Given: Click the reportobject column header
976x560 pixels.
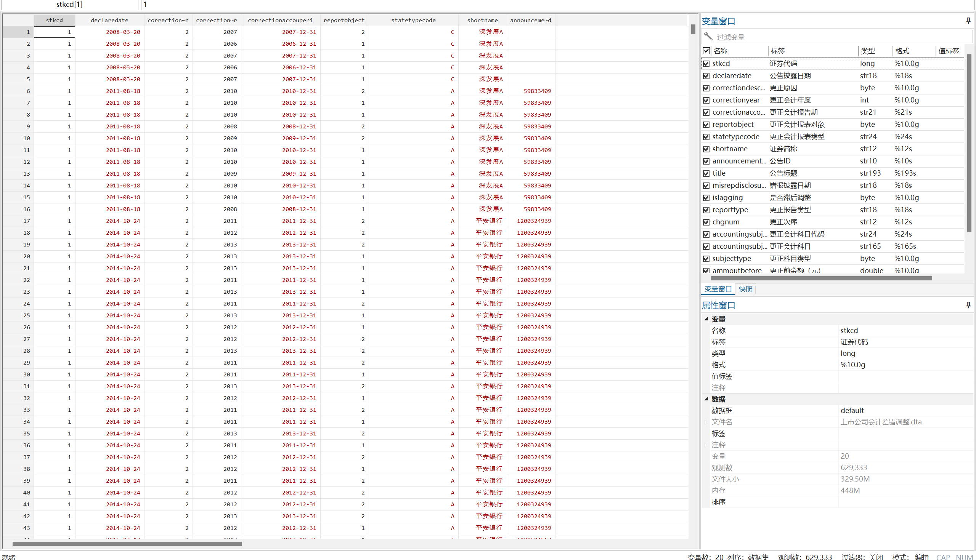Looking at the screenshot, I should tap(344, 20).
